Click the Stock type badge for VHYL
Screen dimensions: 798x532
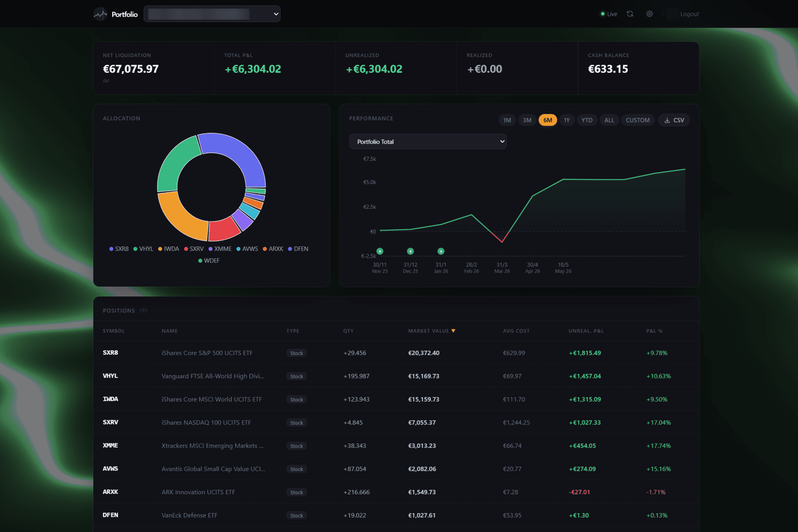click(x=297, y=376)
